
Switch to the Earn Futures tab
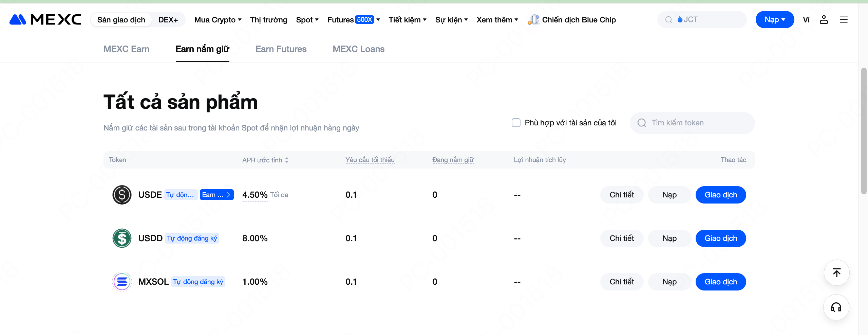[281, 49]
